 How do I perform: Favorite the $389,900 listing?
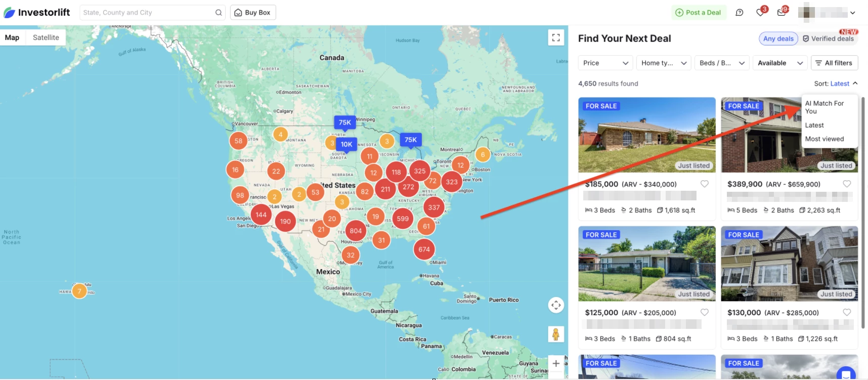tap(847, 184)
